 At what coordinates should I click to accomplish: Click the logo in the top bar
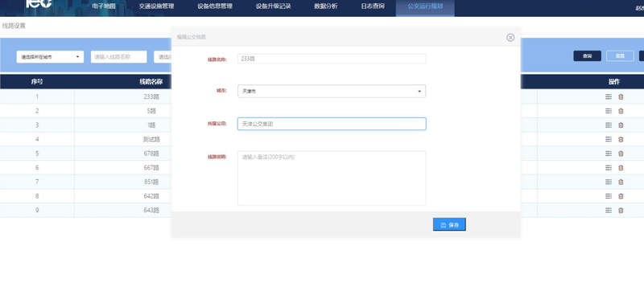pos(39,4)
